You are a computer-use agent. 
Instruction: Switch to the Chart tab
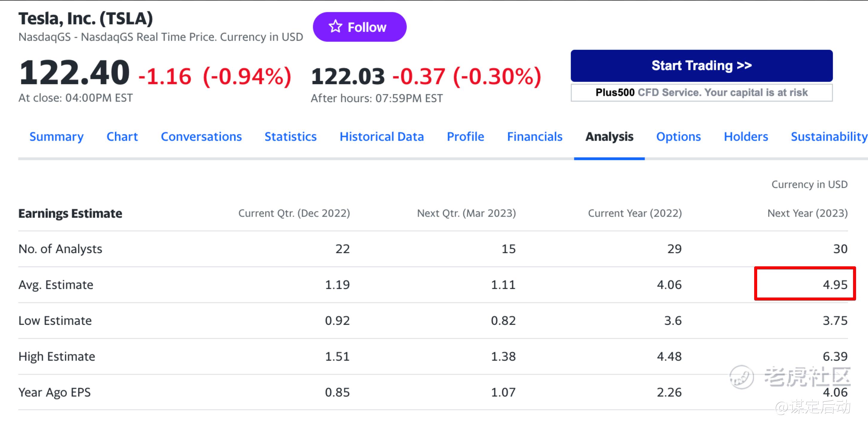(x=122, y=137)
